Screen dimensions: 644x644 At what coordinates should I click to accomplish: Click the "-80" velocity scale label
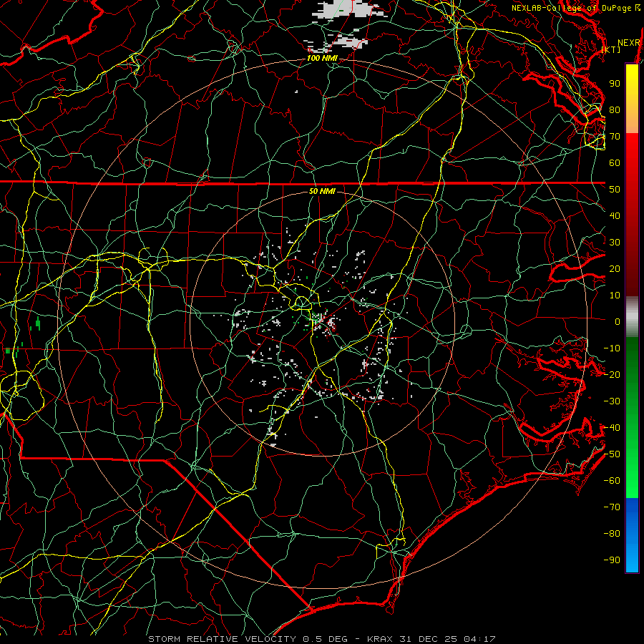[x=612, y=534]
